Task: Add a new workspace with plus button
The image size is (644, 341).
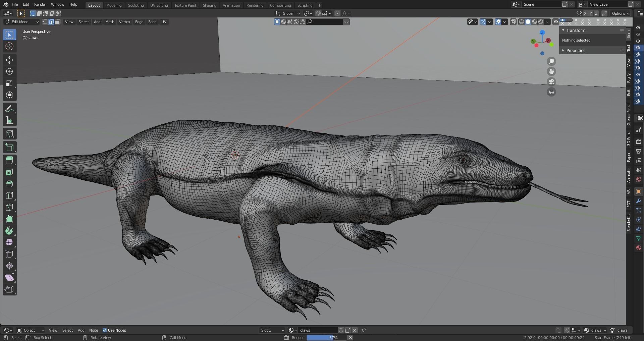Action: coord(319,5)
